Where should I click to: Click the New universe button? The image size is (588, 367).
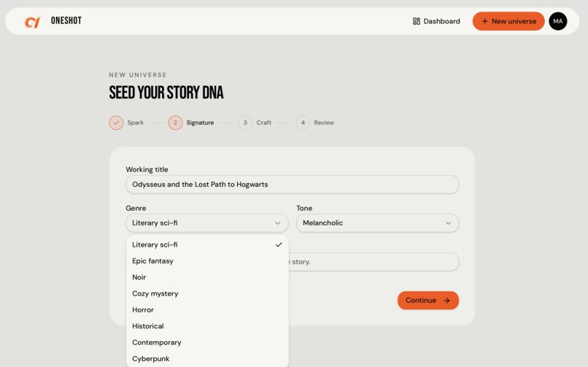click(508, 21)
